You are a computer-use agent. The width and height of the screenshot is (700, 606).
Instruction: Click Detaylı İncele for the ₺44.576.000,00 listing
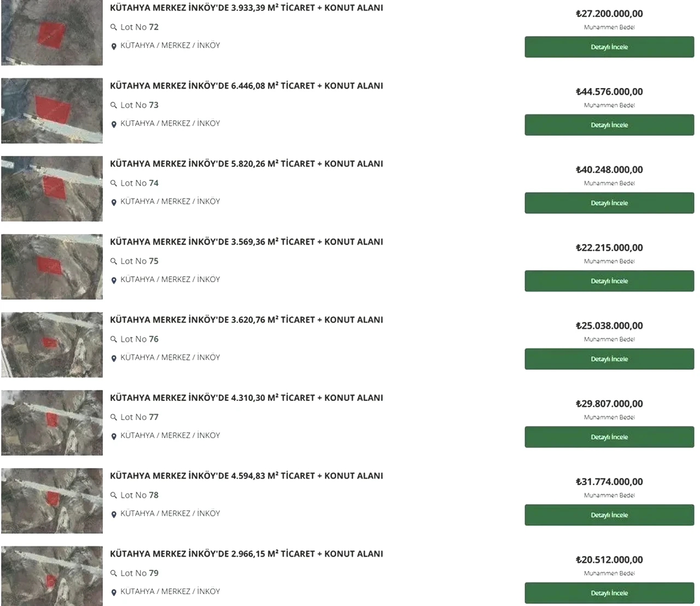point(609,125)
